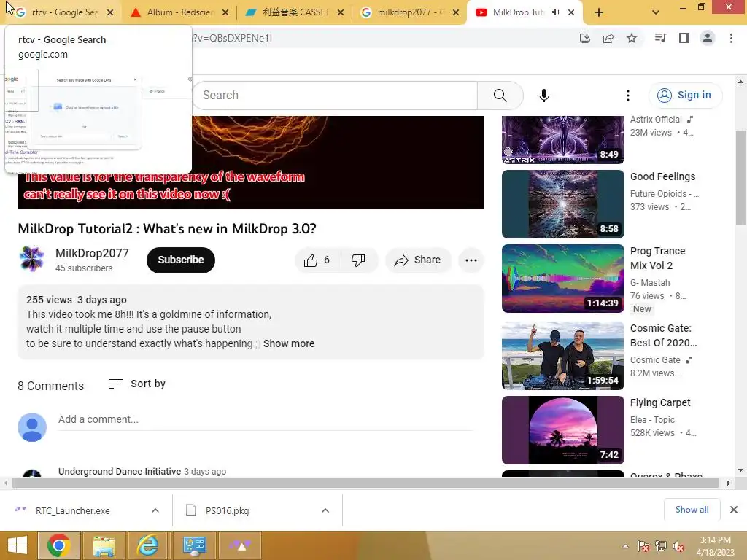Select the MilkDrop Tutorial YouTube tab
747x560 pixels.
coord(517,12)
